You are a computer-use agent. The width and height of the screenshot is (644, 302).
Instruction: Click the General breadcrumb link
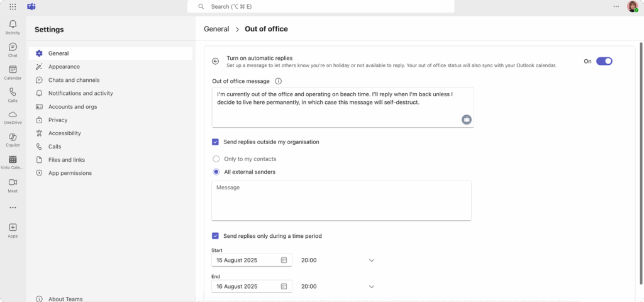pos(216,29)
